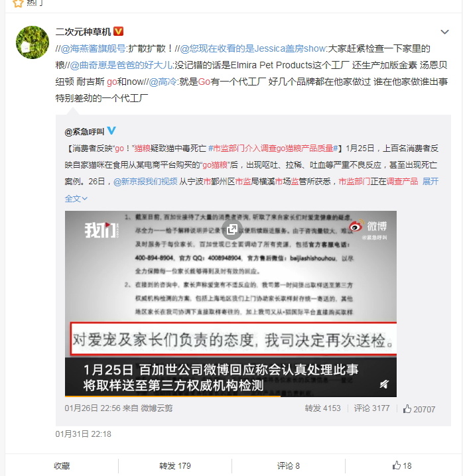The height and width of the screenshot is (476, 463).
Task: Play the embedded go猫粮 news video
Action: point(231,304)
